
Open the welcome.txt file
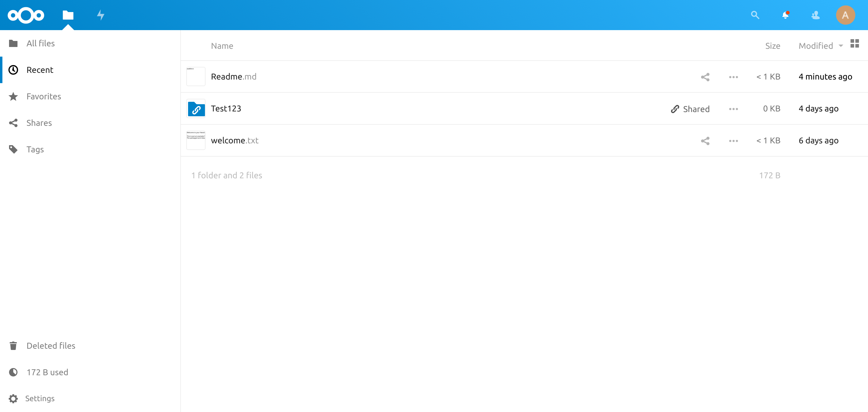(234, 140)
